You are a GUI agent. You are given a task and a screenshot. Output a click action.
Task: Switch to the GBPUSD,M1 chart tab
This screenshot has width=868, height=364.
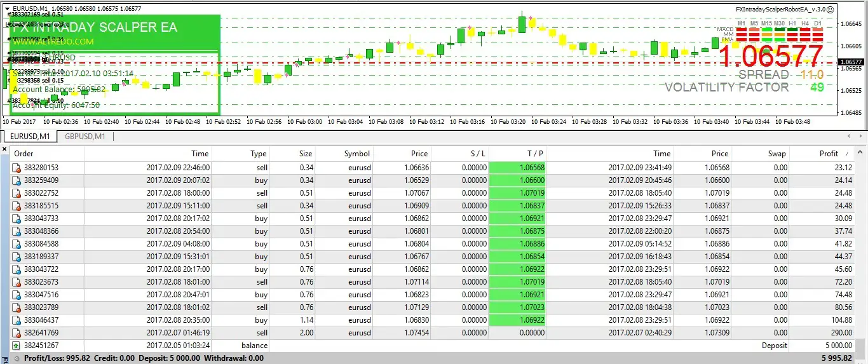pos(85,137)
